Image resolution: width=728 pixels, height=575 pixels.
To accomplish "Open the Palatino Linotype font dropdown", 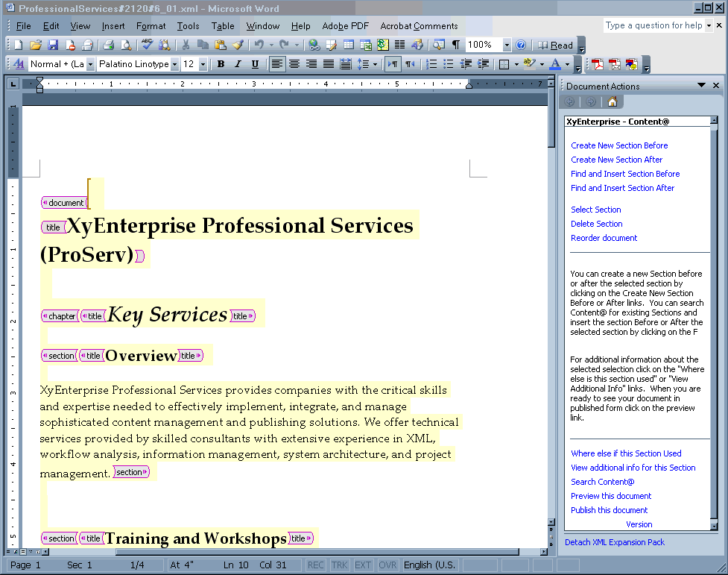I will (x=174, y=64).
